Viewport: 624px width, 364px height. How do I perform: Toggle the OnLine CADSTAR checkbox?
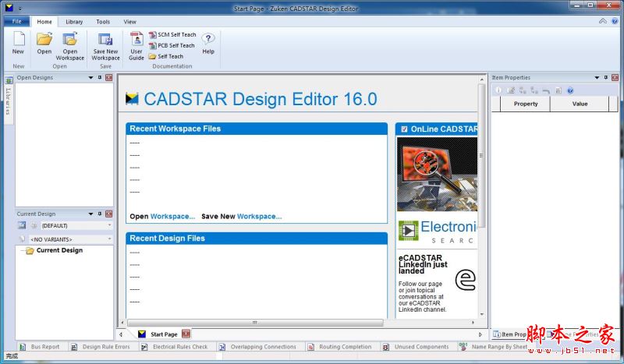pyautogui.click(x=404, y=129)
